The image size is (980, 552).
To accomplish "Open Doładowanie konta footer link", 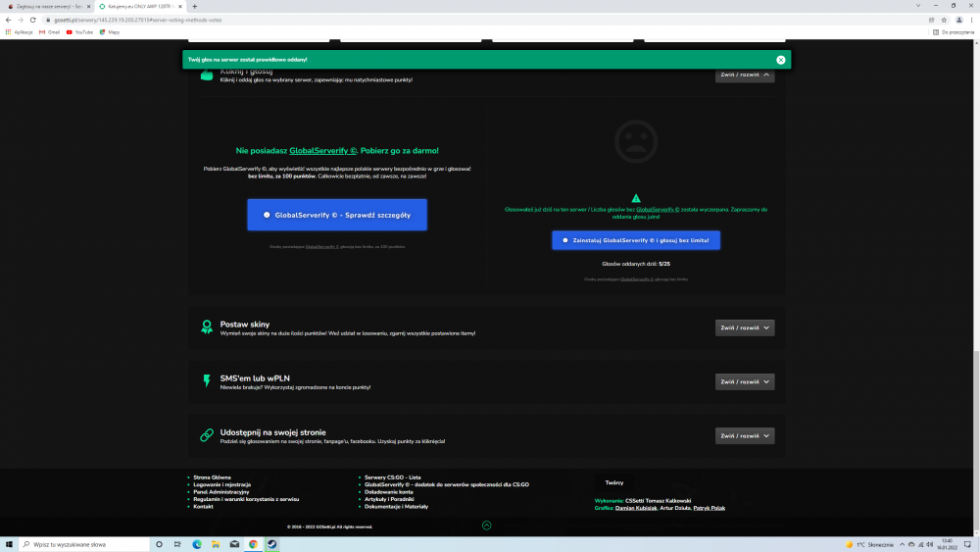I will 389,492.
